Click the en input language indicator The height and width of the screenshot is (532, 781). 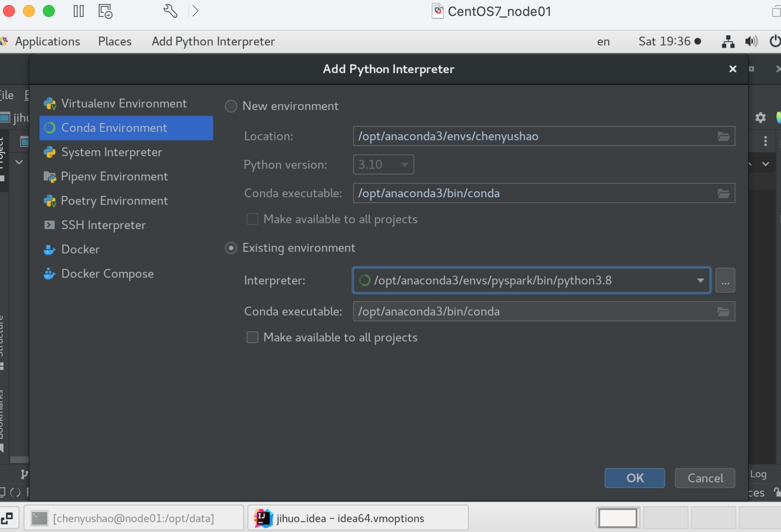point(603,42)
